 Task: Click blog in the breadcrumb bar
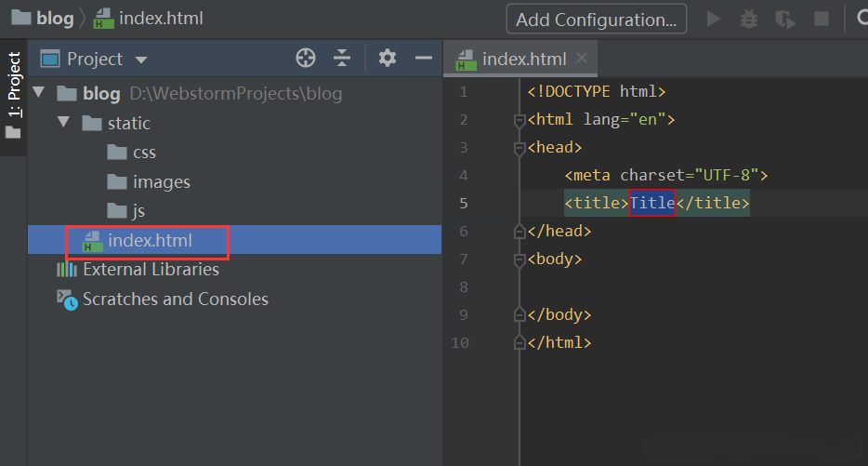coord(55,18)
